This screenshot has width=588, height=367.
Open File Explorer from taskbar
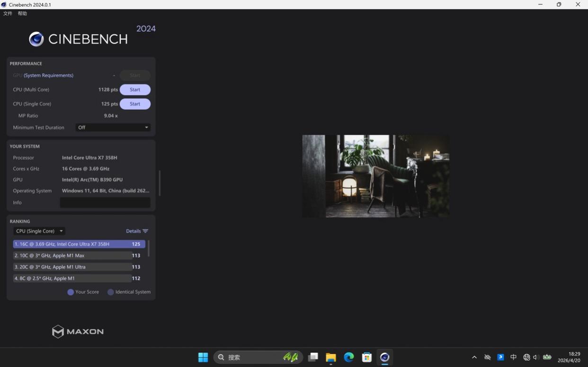tap(331, 357)
